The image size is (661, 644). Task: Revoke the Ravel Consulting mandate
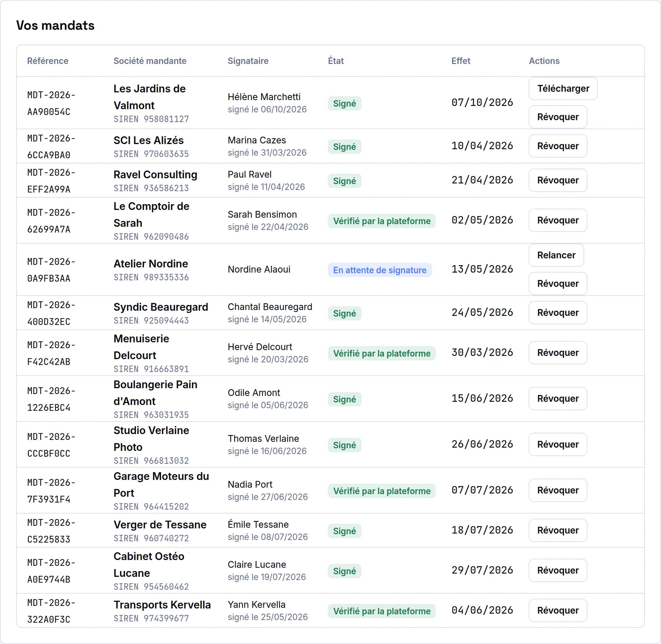pyautogui.click(x=558, y=180)
